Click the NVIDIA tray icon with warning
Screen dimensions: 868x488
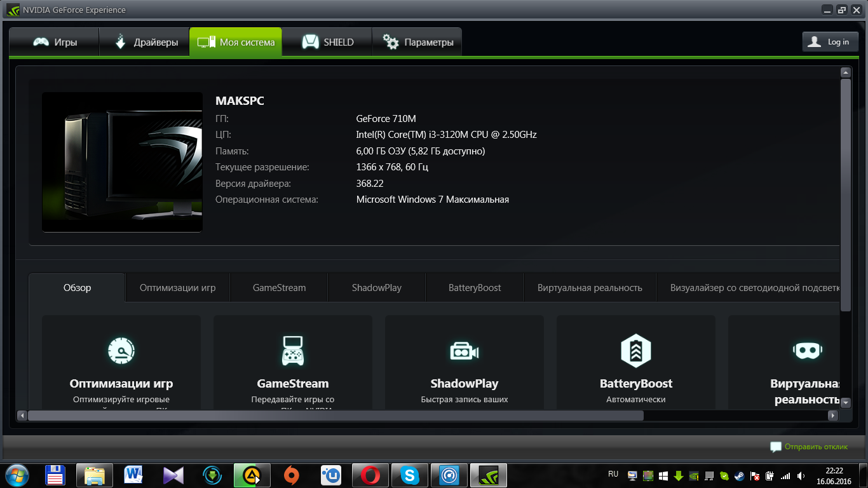click(x=694, y=475)
